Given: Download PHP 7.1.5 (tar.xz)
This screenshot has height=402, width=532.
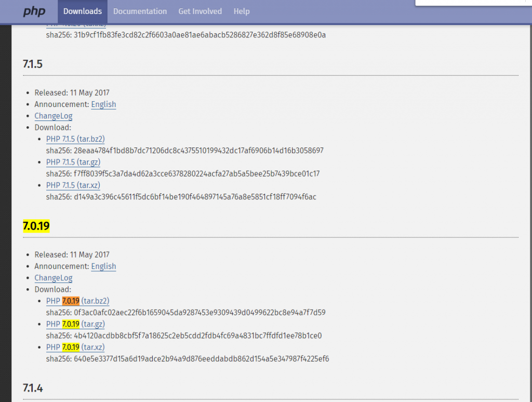Looking at the screenshot, I should [73, 185].
